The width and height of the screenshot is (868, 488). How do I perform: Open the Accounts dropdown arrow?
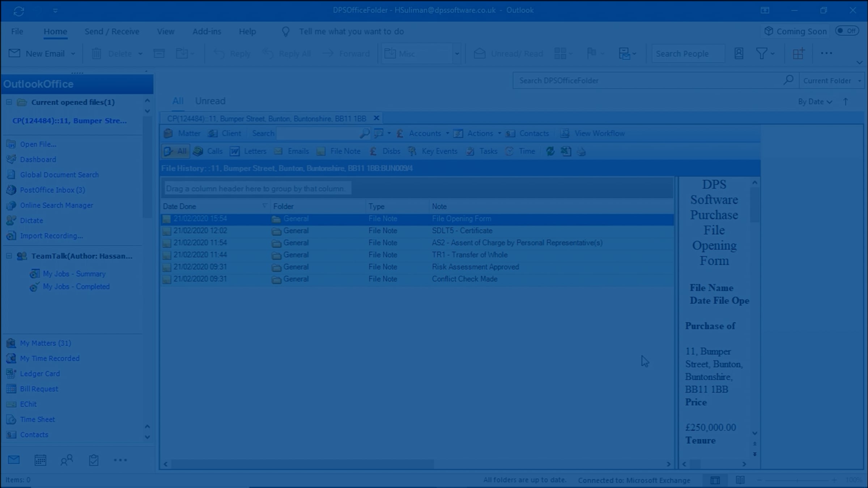click(x=447, y=133)
